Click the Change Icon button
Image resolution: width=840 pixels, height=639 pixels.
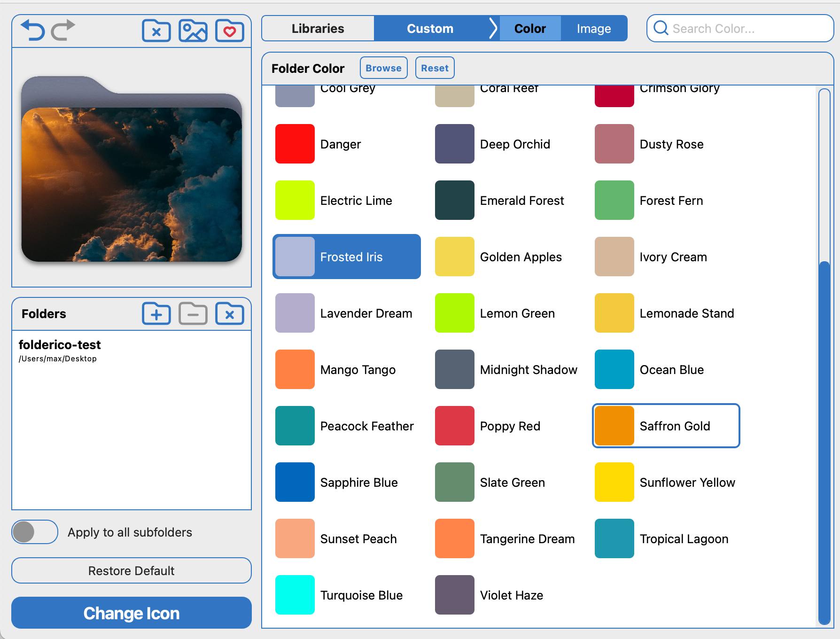click(x=132, y=613)
